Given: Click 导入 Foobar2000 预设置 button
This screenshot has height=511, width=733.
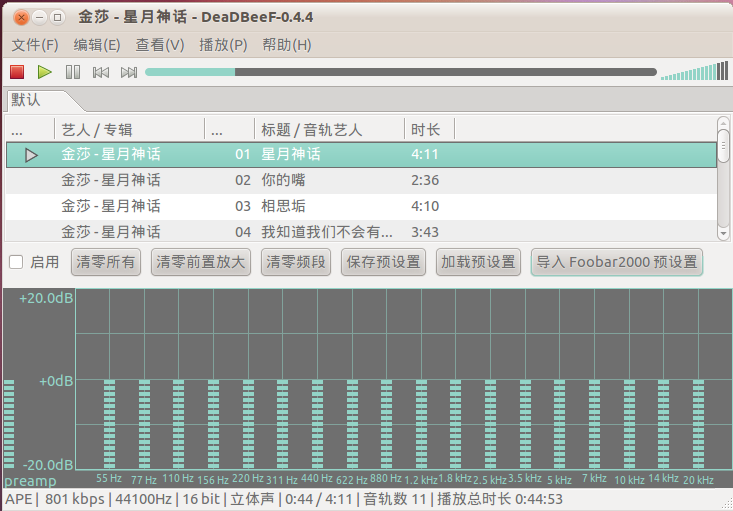Looking at the screenshot, I should [x=617, y=262].
